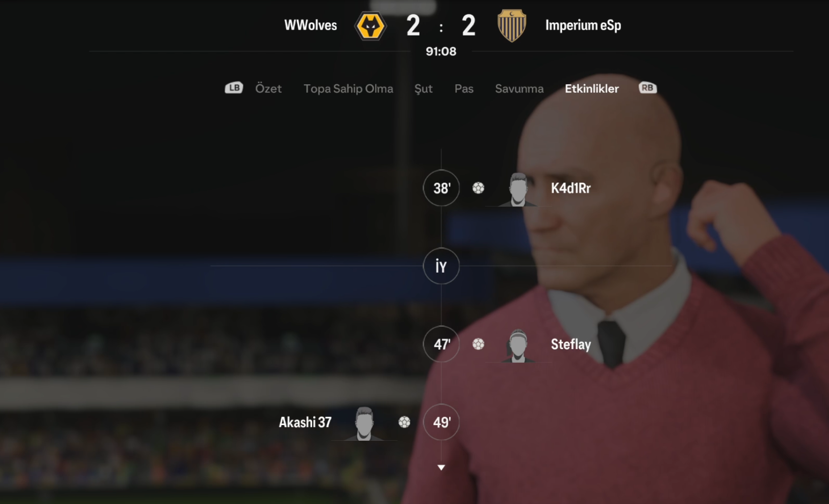Image resolution: width=829 pixels, height=504 pixels.
Task: Switch to the Şut tab
Action: 423,89
